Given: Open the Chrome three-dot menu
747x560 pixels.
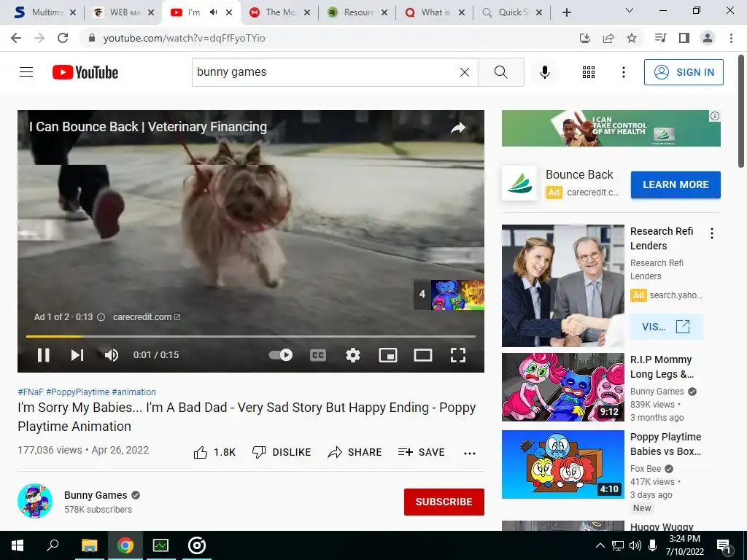Looking at the screenshot, I should (731, 38).
